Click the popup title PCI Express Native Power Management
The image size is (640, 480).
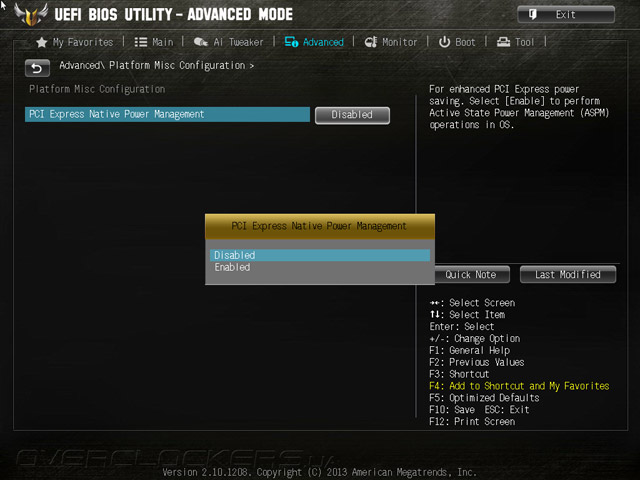click(319, 226)
